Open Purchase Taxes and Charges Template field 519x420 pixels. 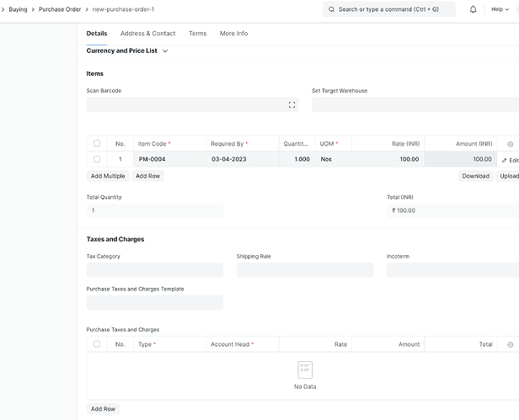pyautogui.click(x=155, y=303)
